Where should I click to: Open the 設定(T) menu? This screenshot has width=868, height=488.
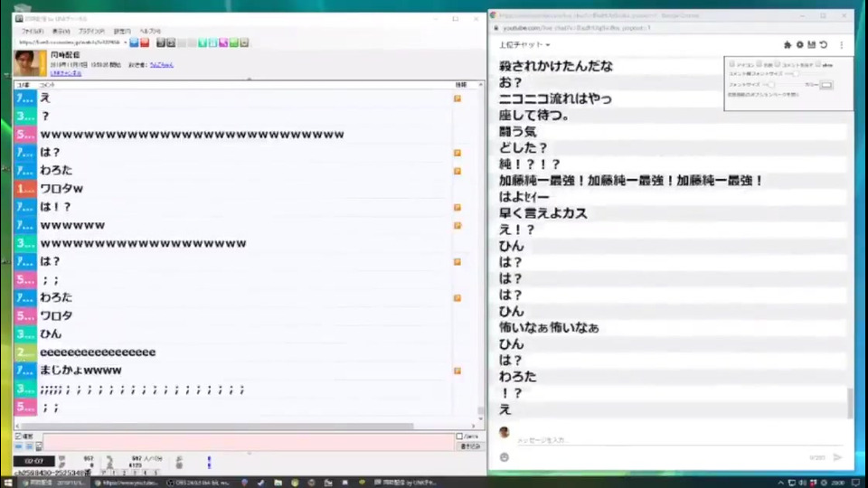122,31
